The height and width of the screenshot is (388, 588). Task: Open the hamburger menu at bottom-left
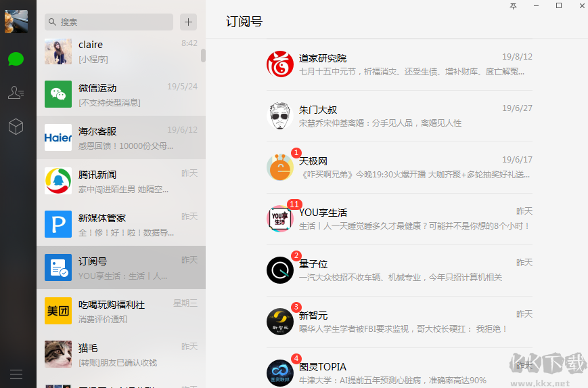[x=16, y=374]
